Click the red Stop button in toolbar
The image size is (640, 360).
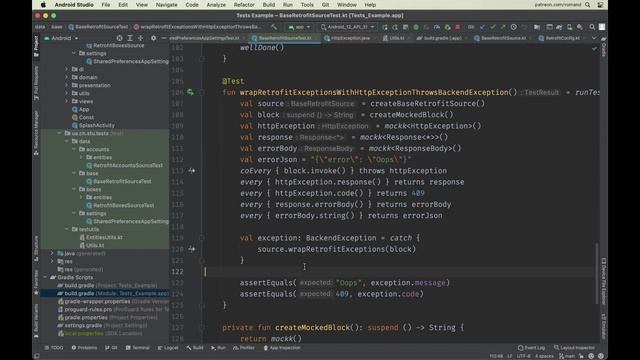tap(458, 27)
